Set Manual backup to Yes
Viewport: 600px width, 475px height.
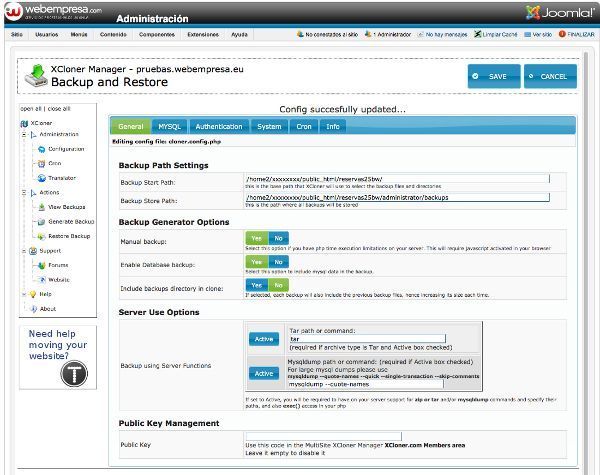click(x=256, y=238)
